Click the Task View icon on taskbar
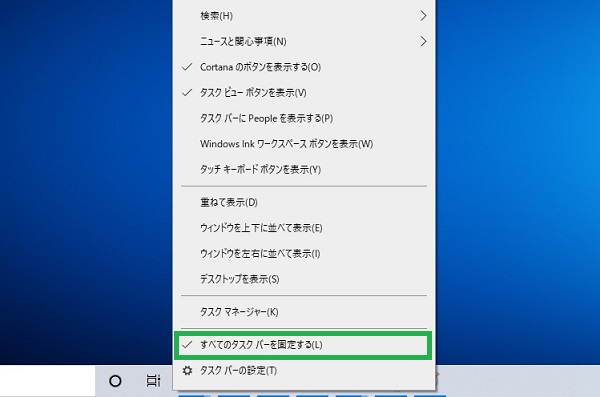Screen dimensions: 600x397 click(x=153, y=381)
